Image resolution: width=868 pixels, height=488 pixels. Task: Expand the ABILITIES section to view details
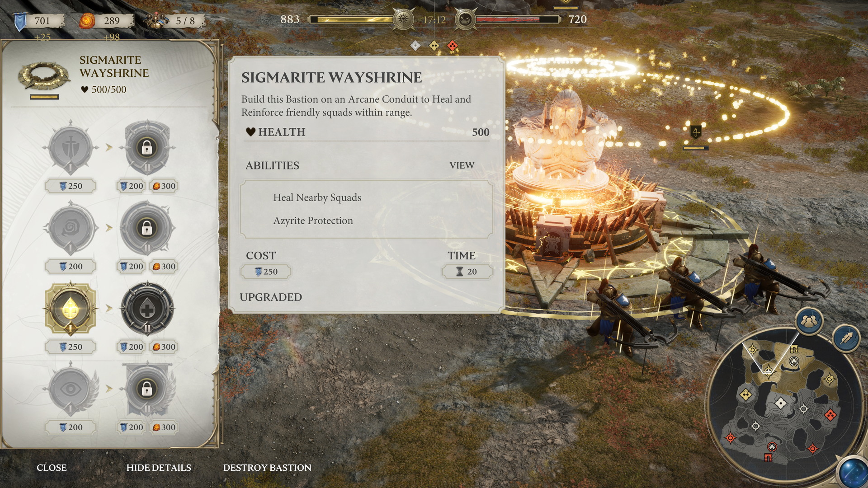462,165
